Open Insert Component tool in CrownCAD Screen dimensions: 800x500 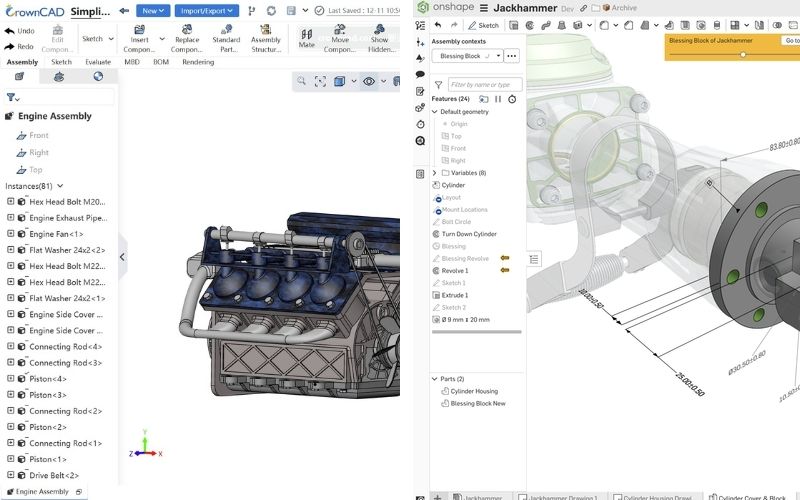[139, 39]
